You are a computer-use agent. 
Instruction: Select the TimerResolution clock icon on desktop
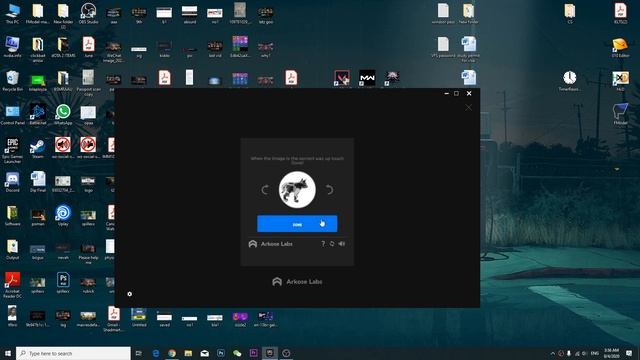click(x=569, y=81)
